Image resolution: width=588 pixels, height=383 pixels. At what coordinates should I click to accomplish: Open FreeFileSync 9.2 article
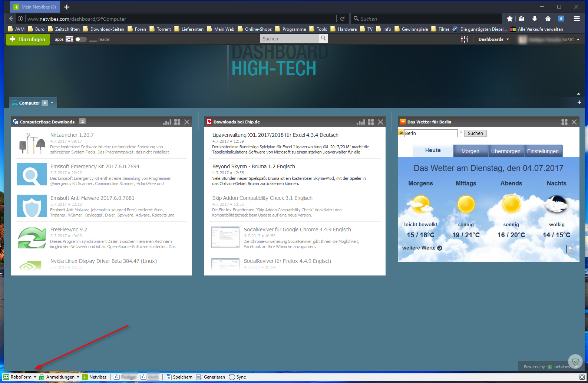(x=69, y=230)
